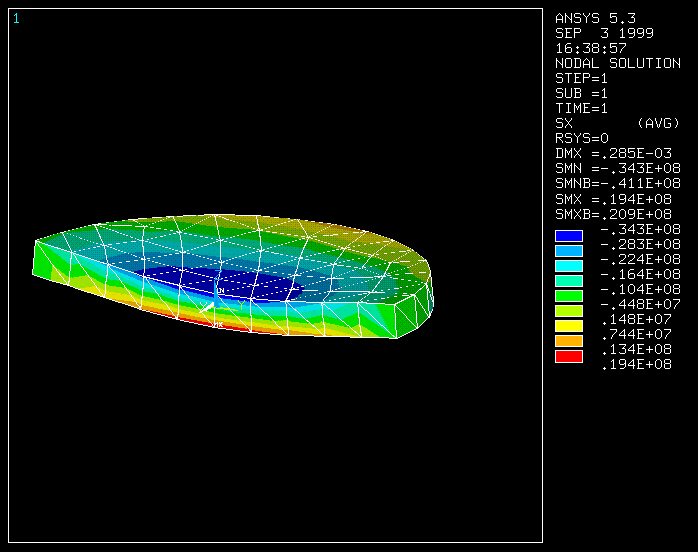Click the legend value '.134E+08'
The height and width of the screenshot is (552, 698).
(x=636, y=349)
